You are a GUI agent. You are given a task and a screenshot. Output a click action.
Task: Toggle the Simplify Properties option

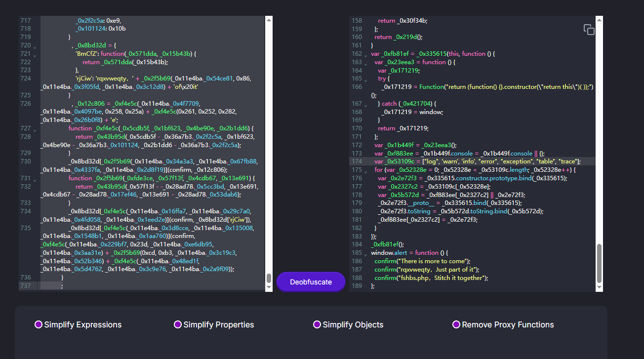point(178,324)
